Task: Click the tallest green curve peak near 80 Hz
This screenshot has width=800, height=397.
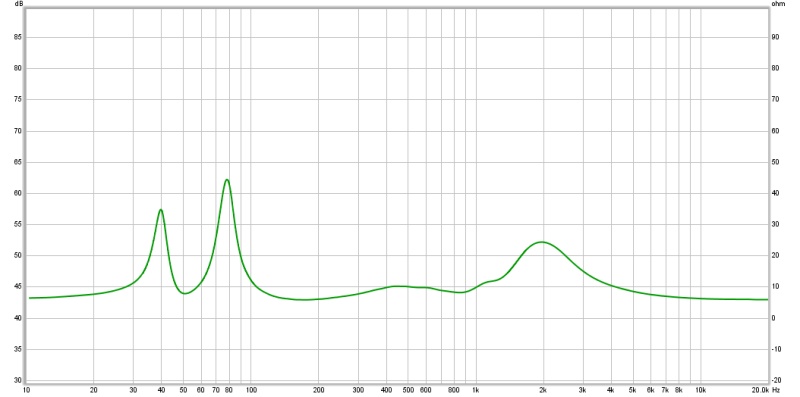Action: coord(227,180)
